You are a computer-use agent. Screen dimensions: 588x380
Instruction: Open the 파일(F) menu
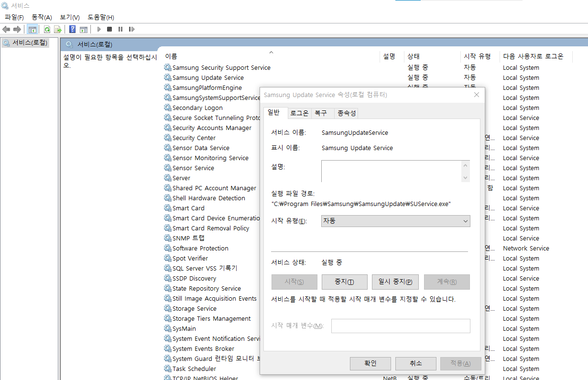click(14, 17)
